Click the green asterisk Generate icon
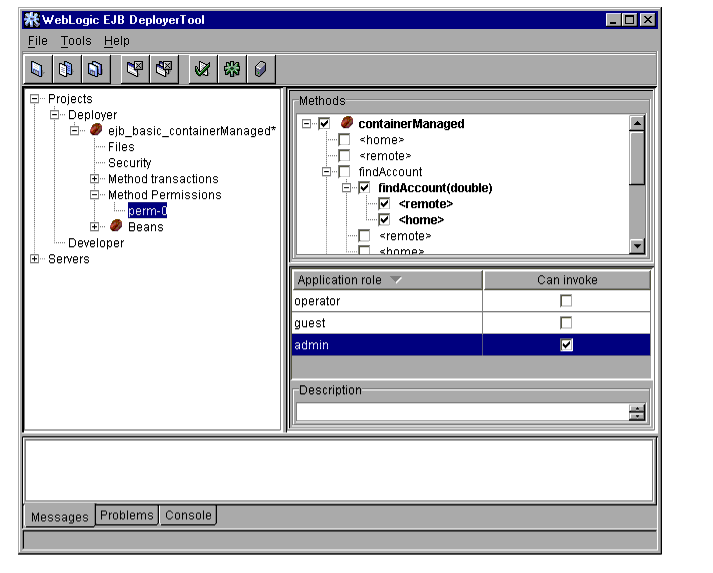Viewport: 713px width, 573px height. point(232,69)
